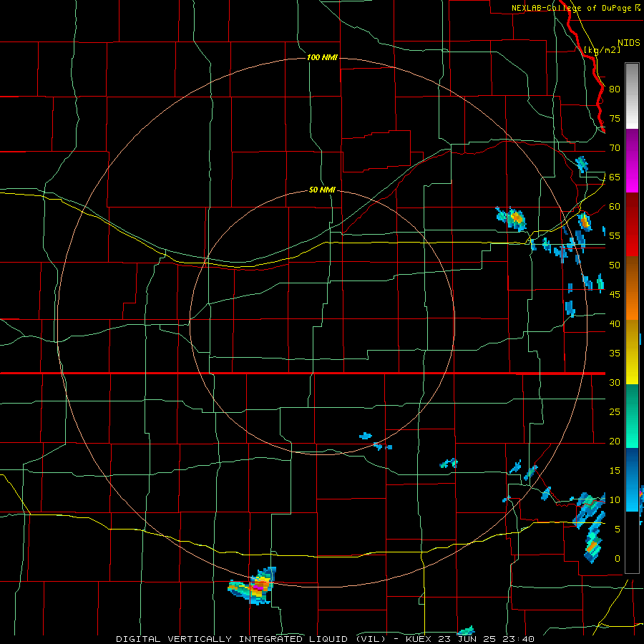Click the yellow segment of color bar
Image resolution: width=644 pixels, height=644 pixels.
pos(632,352)
